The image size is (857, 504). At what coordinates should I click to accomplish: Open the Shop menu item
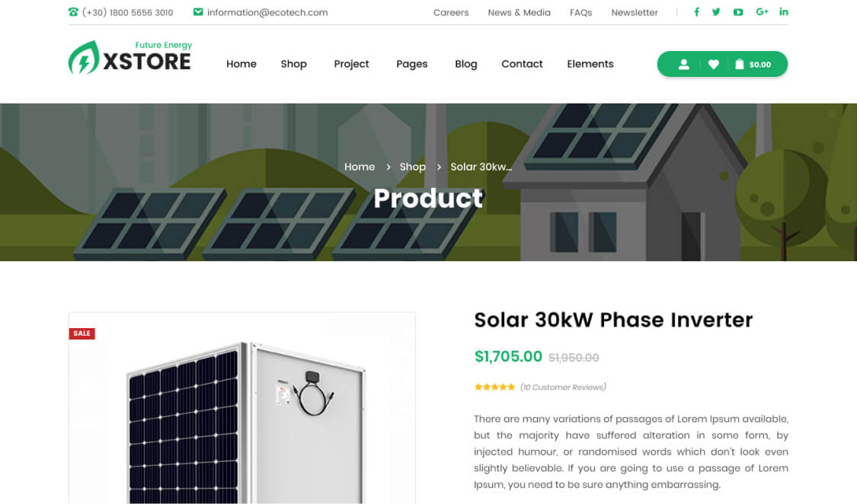click(293, 64)
